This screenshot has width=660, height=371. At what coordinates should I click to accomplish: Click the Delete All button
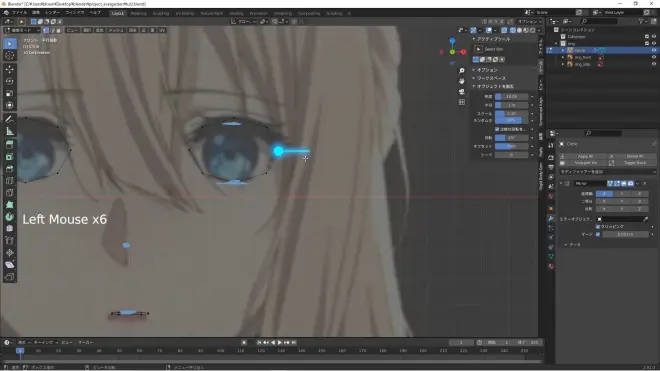click(x=635, y=156)
